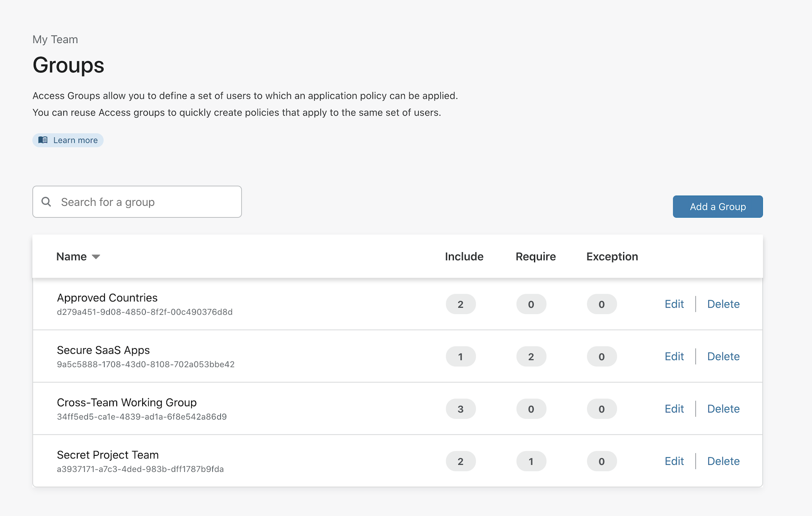Click the Secret Project Team group ID text

(140, 469)
